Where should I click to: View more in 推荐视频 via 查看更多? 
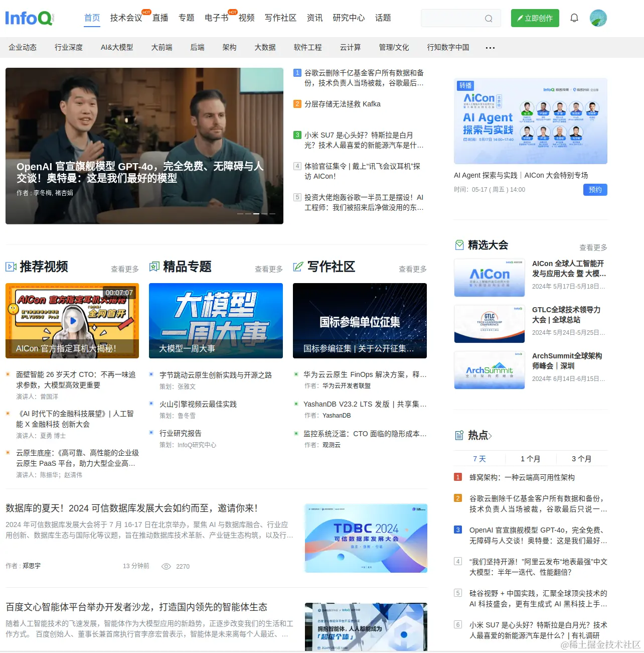125,269
